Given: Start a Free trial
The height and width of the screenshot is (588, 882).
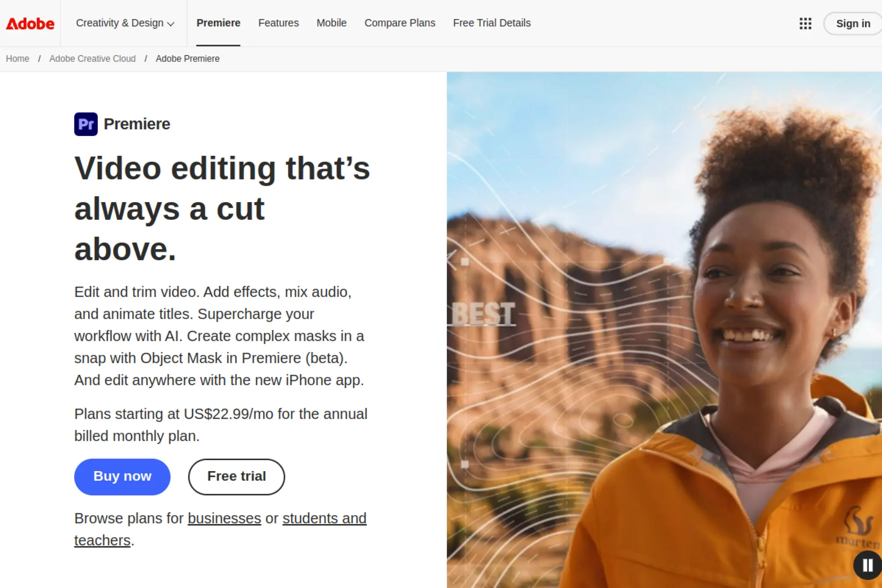Looking at the screenshot, I should coord(236,476).
